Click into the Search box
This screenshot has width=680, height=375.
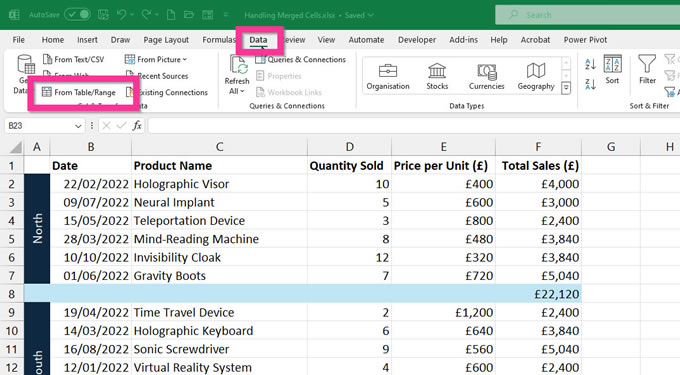pos(588,15)
